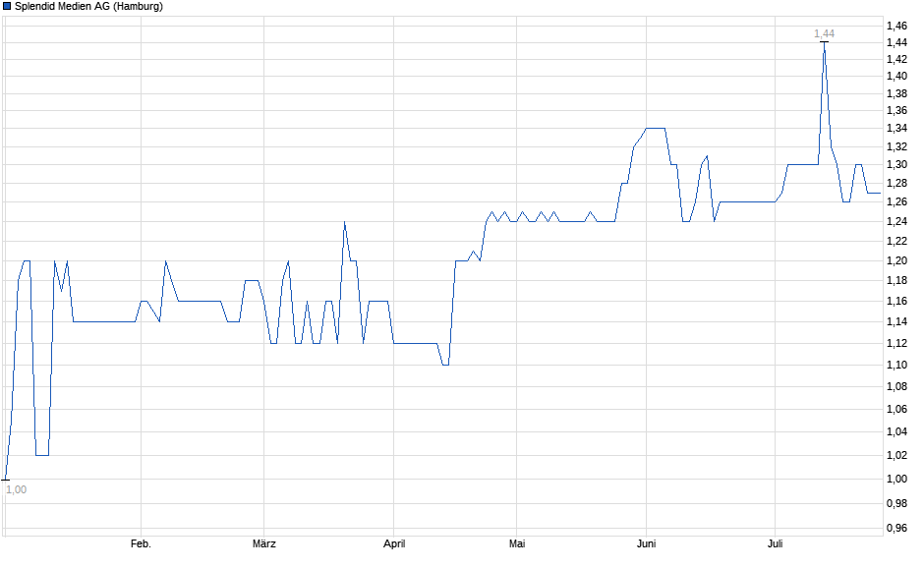The height and width of the screenshot is (569, 924).
Task: Click the '1,22' y-axis value
Action: pyautogui.click(x=896, y=242)
